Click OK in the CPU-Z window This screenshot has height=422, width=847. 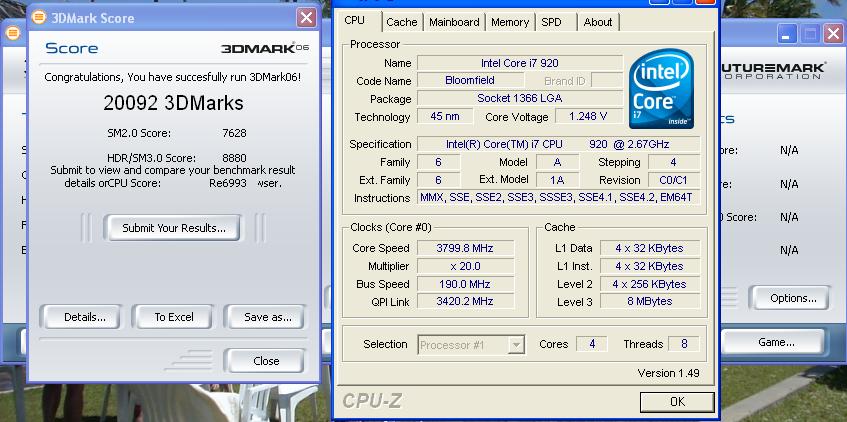(x=677, y=401)
